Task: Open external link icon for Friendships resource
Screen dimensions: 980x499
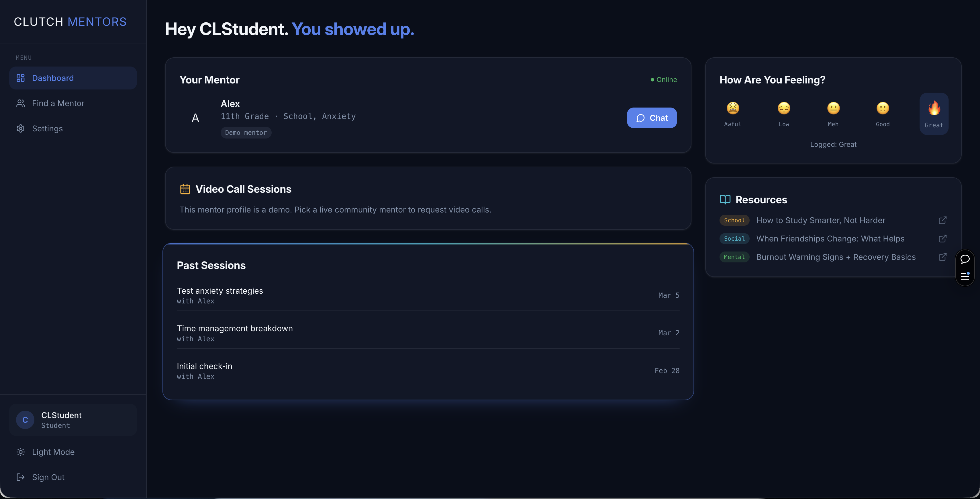Action: tap(942, 239)
